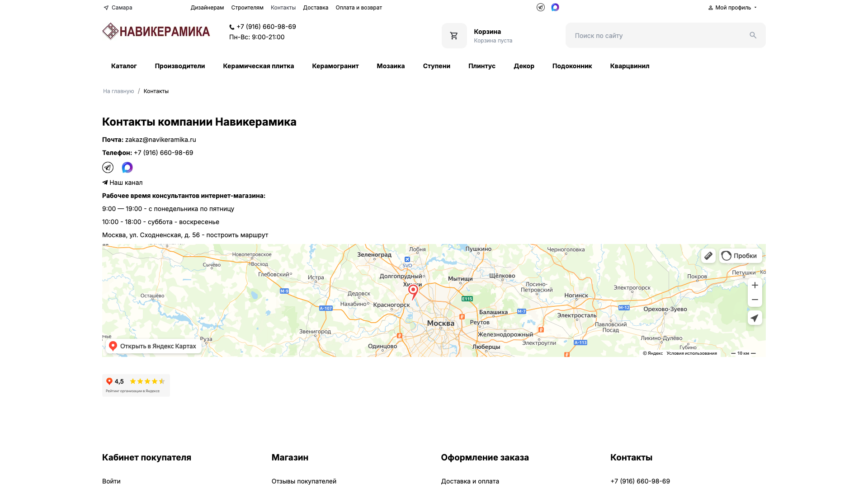This screenshot has width=868, height=488.
Task: Open the Мозаика section
Action: tap(391, 66)
